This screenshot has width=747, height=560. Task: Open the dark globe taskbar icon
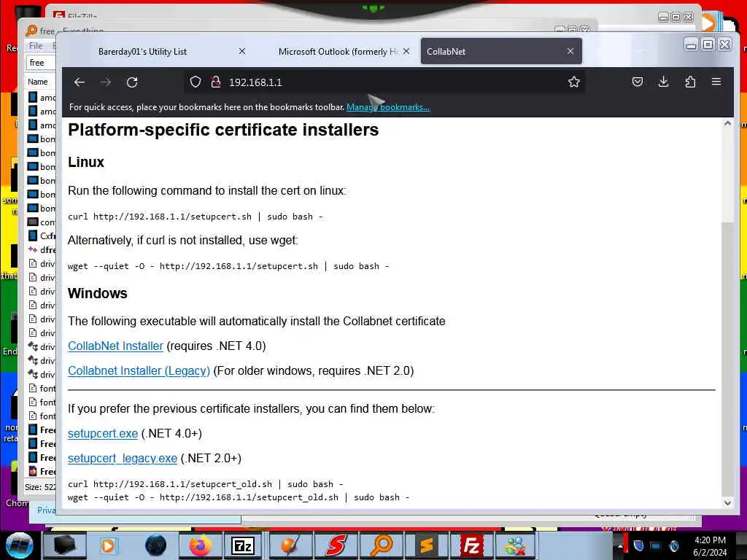pos(155,545)
